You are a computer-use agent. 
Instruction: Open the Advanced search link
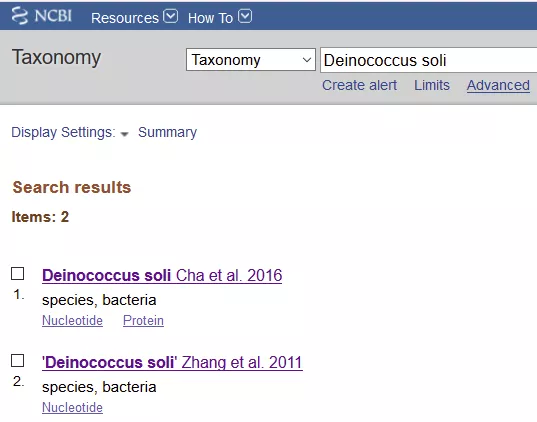click(x=498, y=85)
